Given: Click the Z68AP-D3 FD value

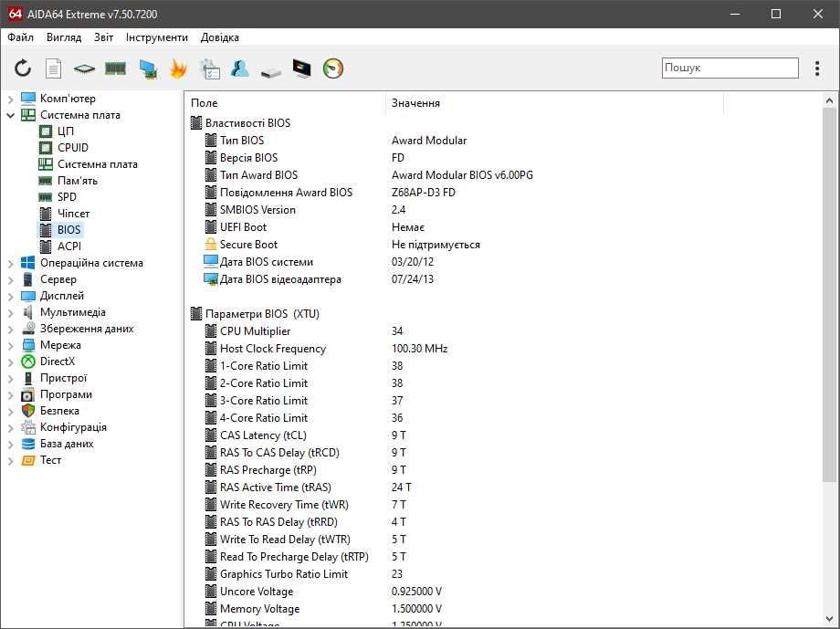Looking at the screenshot, I should click(x=424, y=193).
